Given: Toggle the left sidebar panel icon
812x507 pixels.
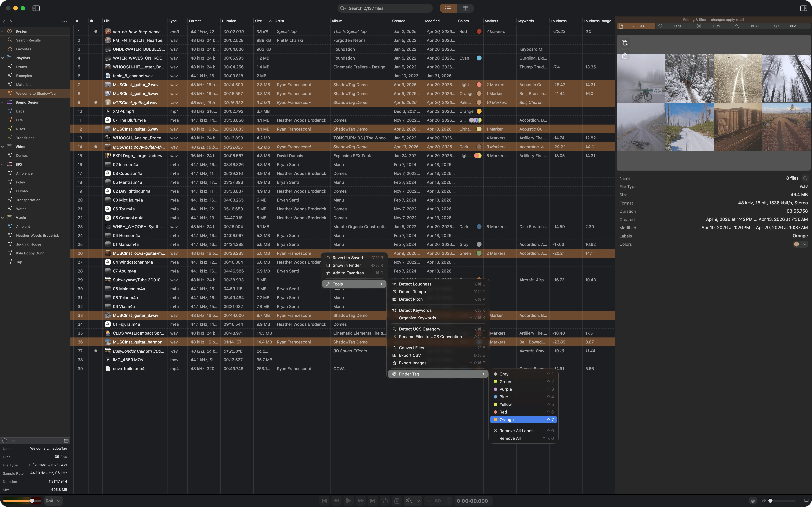Looking at the screenshot, I should pyautogui.click(x=36, y=8).
